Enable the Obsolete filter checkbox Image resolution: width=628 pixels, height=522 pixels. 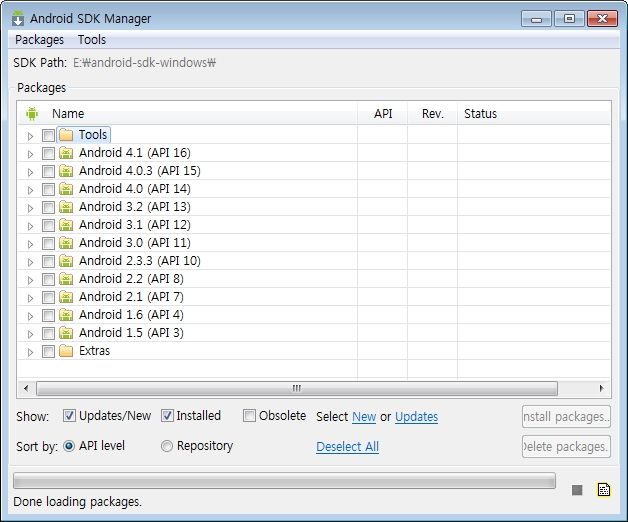point(249,416)
